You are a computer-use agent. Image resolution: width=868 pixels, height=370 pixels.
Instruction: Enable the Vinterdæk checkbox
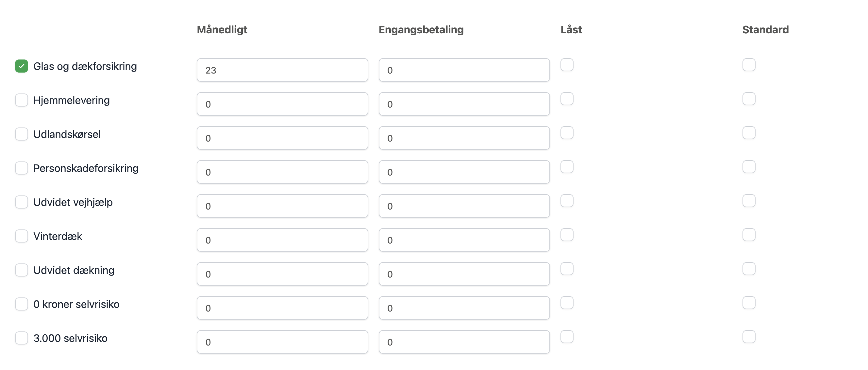tap(21, 236)
